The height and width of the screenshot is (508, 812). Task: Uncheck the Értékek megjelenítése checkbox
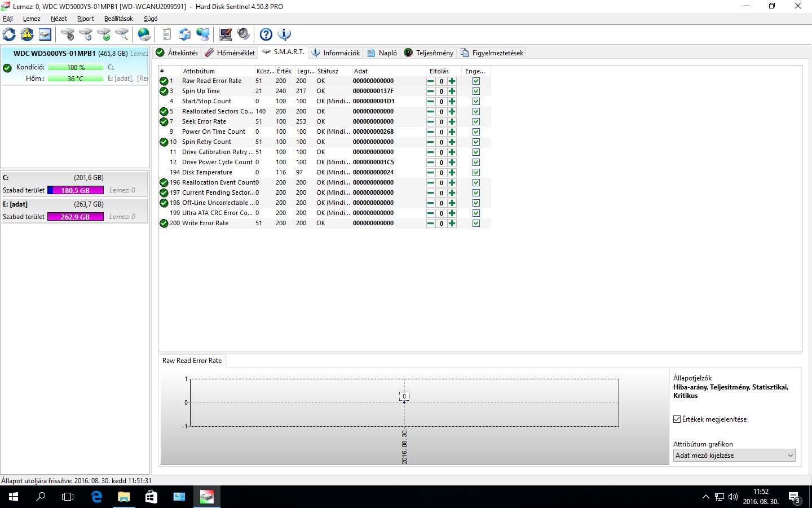[677, 419]
